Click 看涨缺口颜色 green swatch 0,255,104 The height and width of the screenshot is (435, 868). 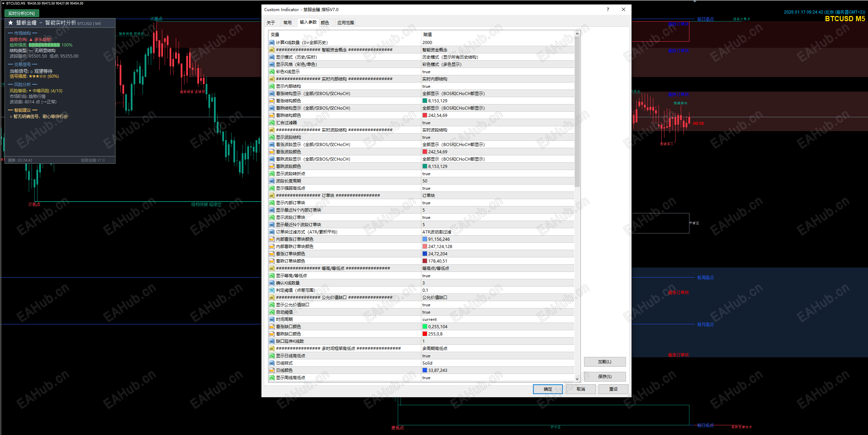425,327
